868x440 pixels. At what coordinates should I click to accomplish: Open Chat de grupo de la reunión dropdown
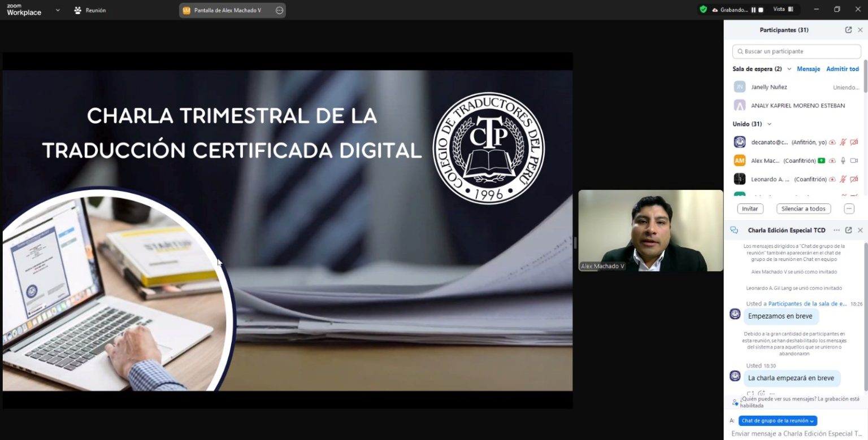coord(778,421)
